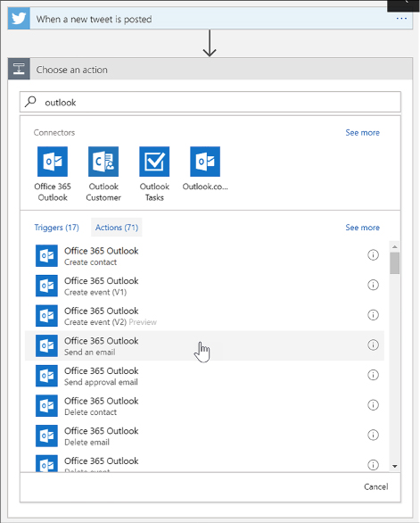Choose the 'Delete contact' action text
Image resolution: width=420 pixels, height=523 pixels.
[90, 412]
